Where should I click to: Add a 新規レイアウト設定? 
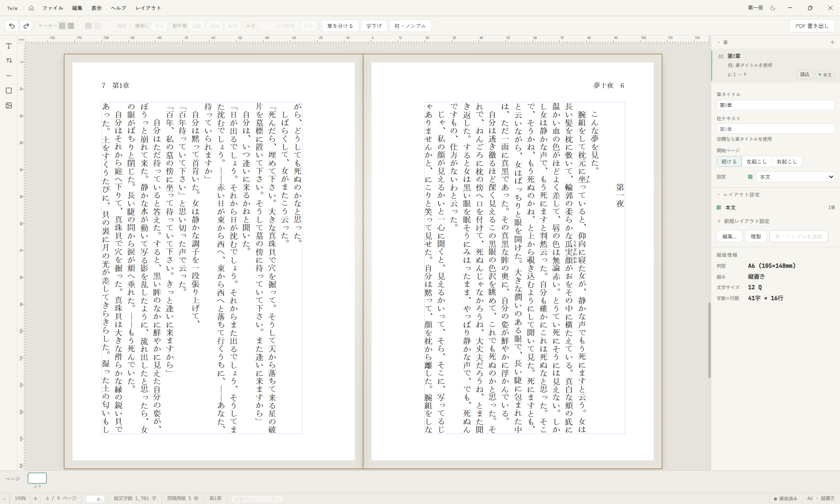coord(743,221)
